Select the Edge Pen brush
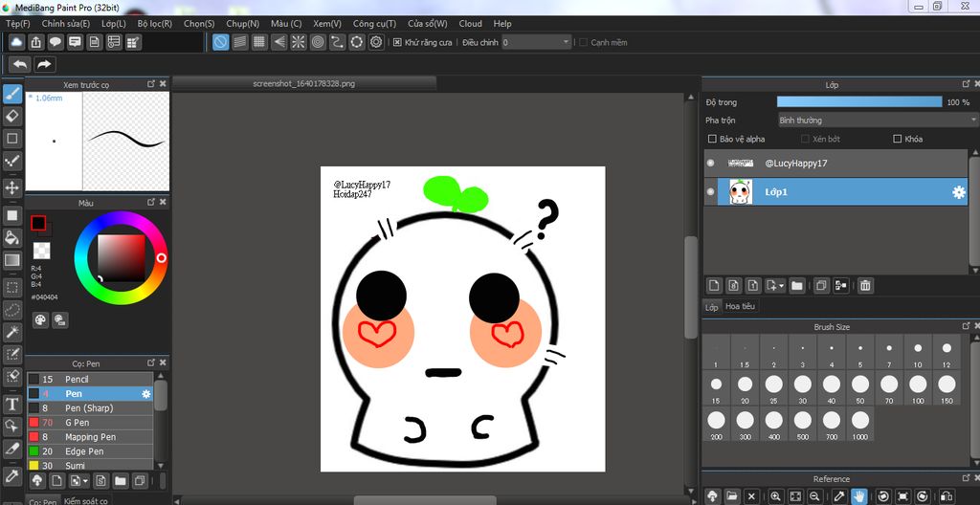 [89, 451]
